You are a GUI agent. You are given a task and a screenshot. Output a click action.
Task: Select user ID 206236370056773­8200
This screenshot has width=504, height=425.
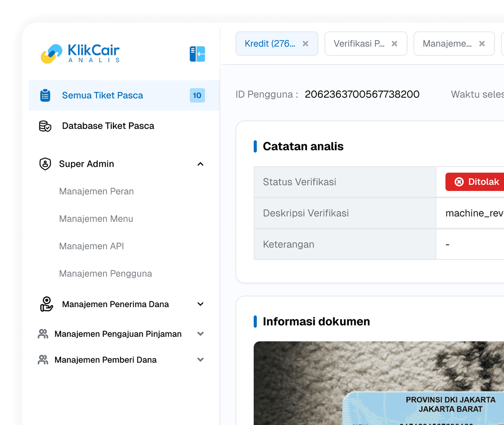362,94
